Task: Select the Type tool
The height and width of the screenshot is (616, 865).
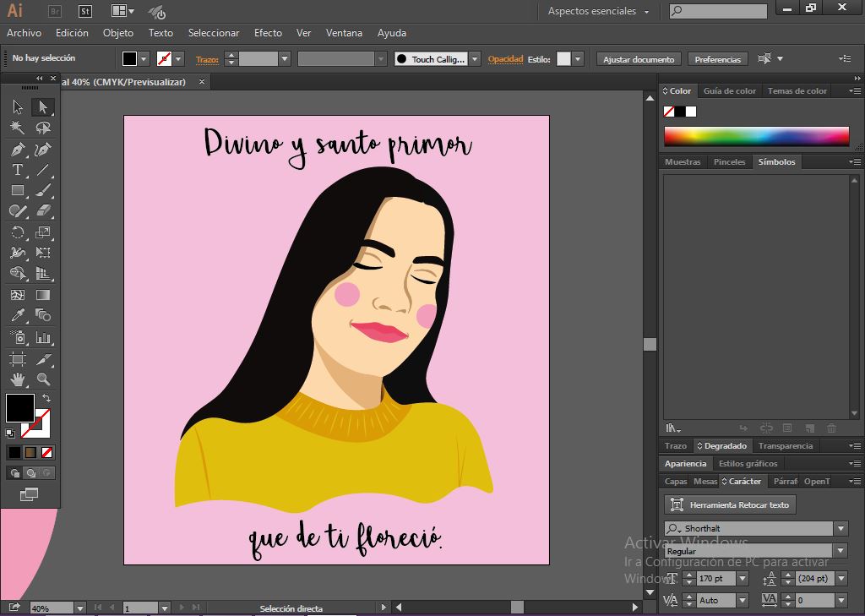Action: click(18, 170)
